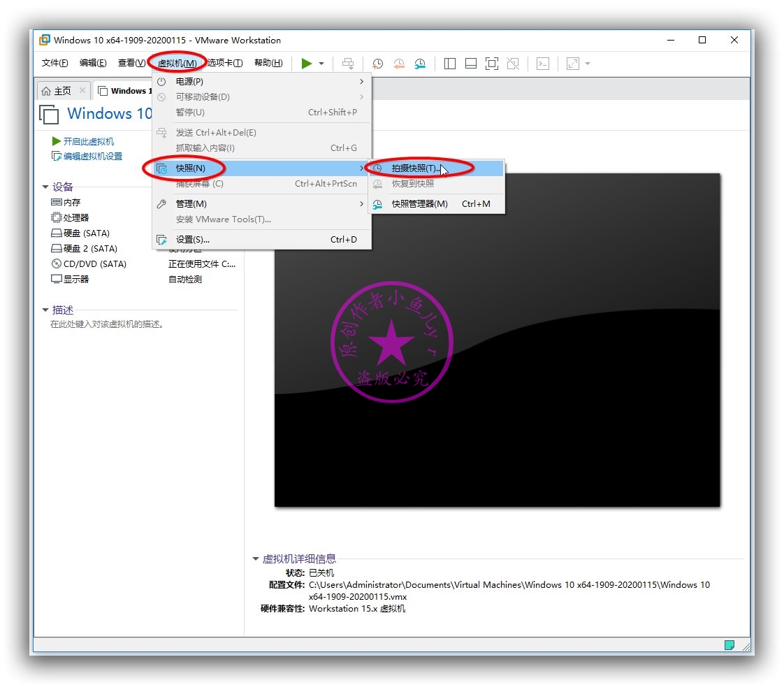
Task: Click the description field 在此处键入对该虚拟机的描述
Action: pyautogui.click(x=107, y=324)
